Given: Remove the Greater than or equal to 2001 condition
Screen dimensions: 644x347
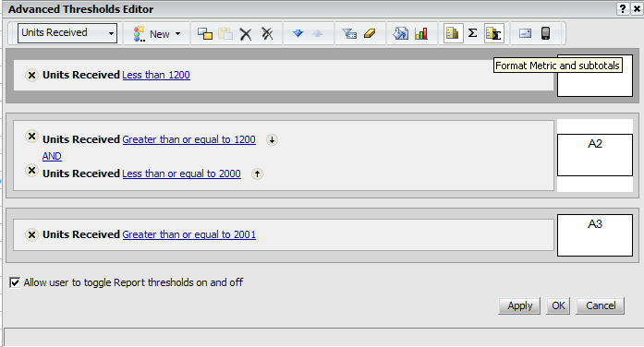Looking at the screenshot, I should [x=31, y=234].
